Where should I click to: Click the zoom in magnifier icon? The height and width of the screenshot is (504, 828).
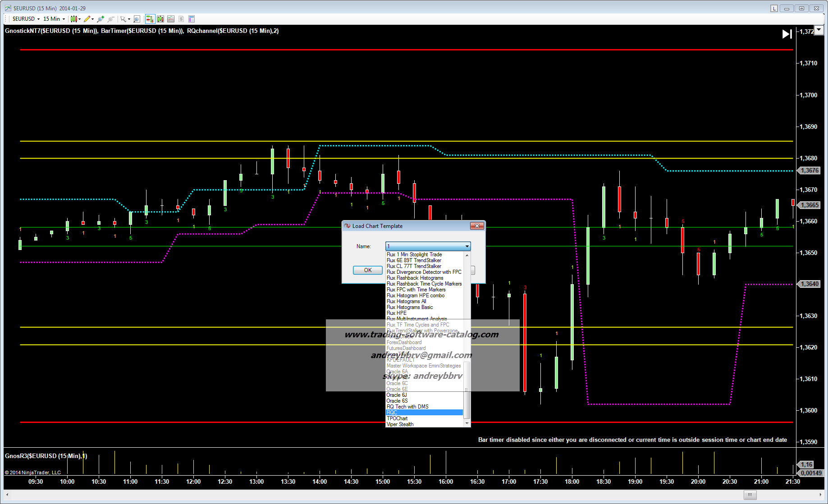coord(100,19)
